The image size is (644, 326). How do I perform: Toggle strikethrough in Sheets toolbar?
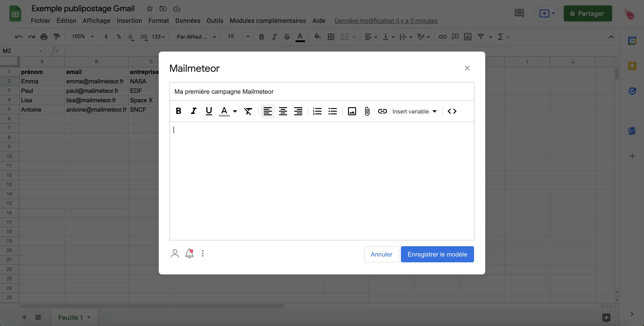287,37
